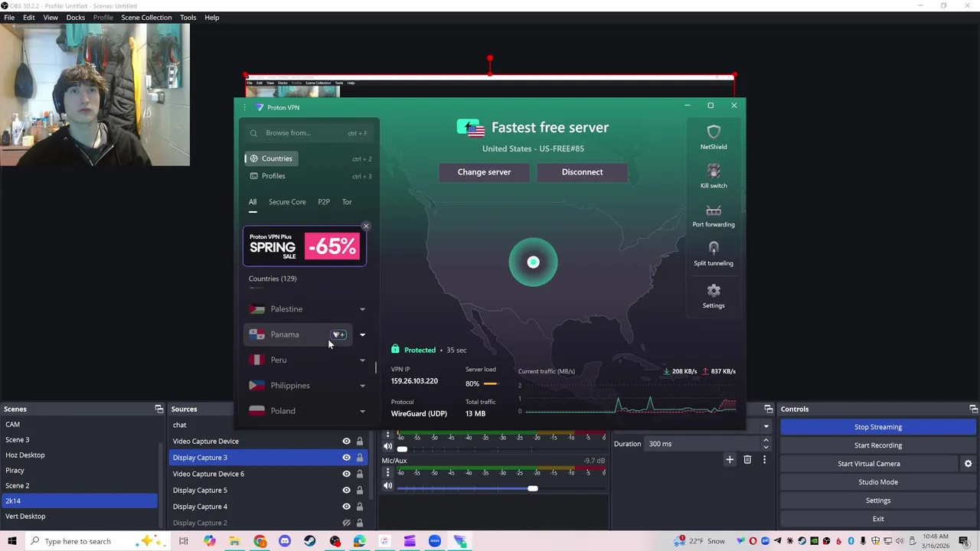Click Studio Mode button
980x551 pixels.
(878, 482)
